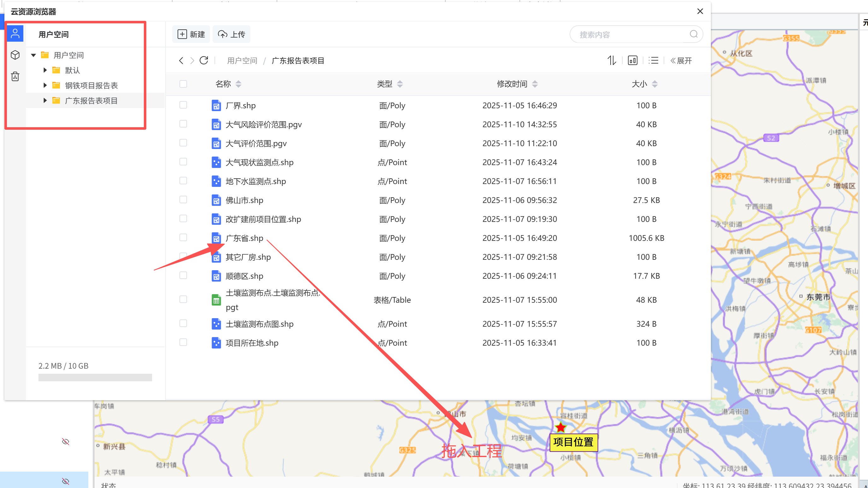Expand the 钢铁项目报告表 folder

click(45, 85)
